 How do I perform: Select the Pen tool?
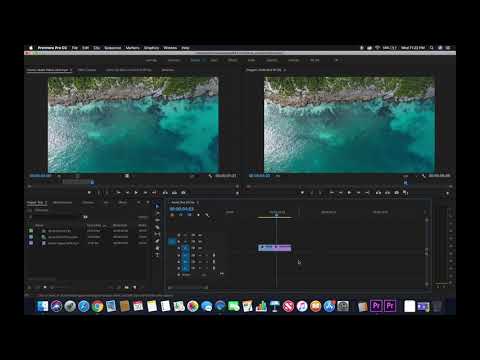pyautogui.click(x=157, y=241)
